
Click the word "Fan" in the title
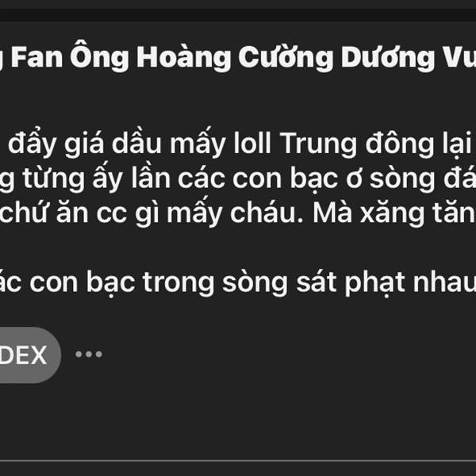[x=36, y=57]
